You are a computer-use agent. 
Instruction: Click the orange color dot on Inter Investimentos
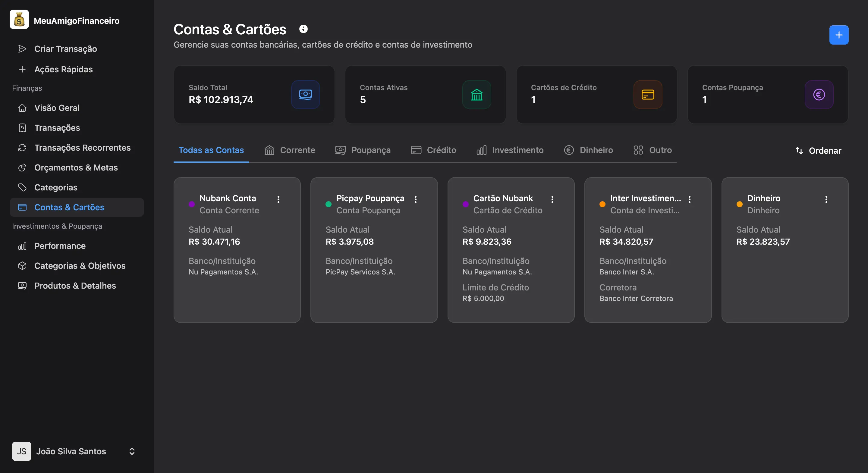point(602,204)
